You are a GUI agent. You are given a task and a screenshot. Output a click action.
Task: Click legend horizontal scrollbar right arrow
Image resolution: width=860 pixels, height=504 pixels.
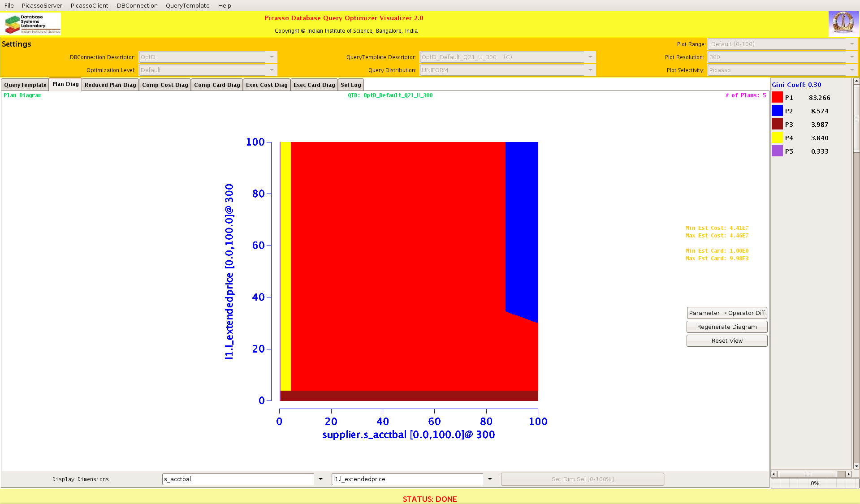(x=848, y=474)
